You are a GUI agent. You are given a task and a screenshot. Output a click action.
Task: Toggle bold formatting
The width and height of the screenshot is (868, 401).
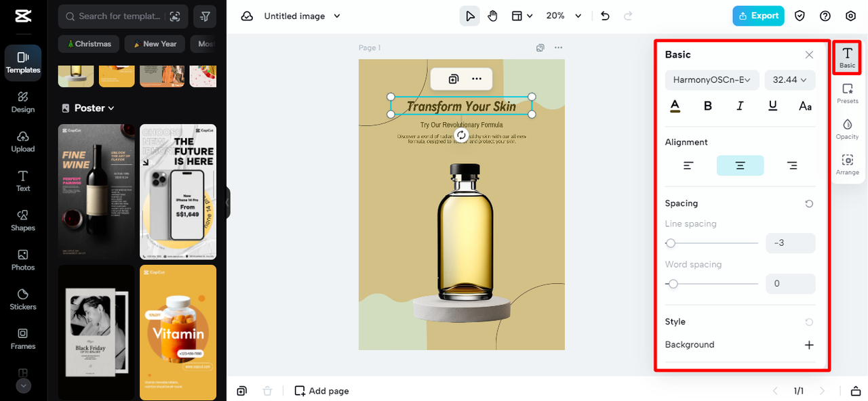coord(708,106)
